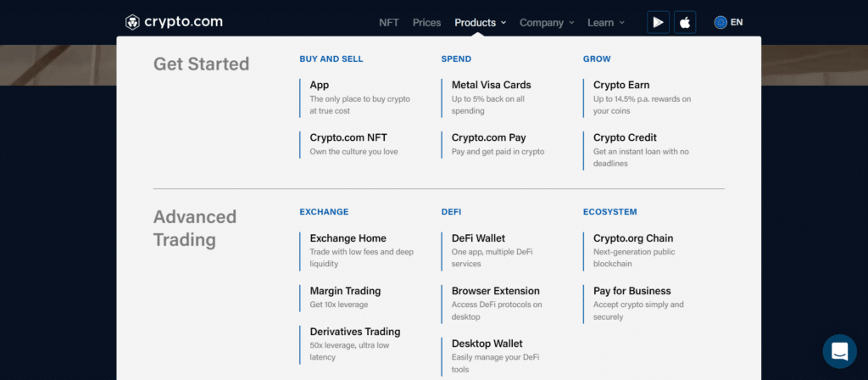Viewport: 868px width, 380px height.
Task: Click 'Next-generation public blockchain' text
Action: click(634, 258)
